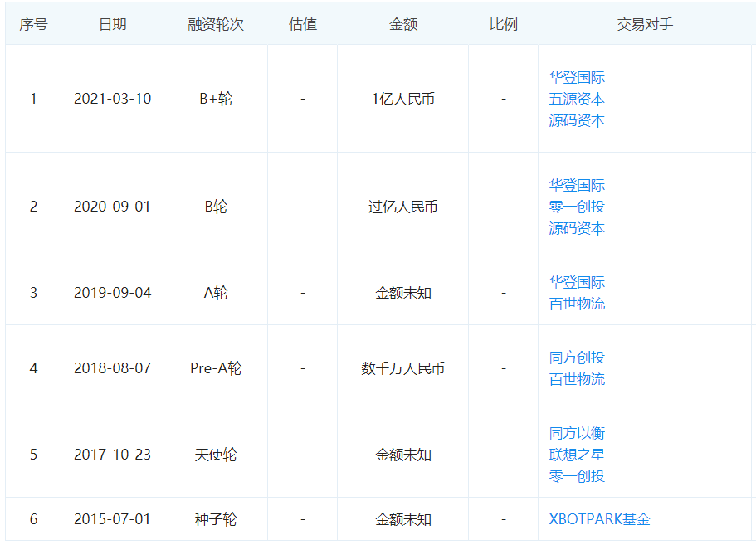Screen dimensions: 756x545
Task: Click the 融资轮次 column header
Action: (216, 24)
